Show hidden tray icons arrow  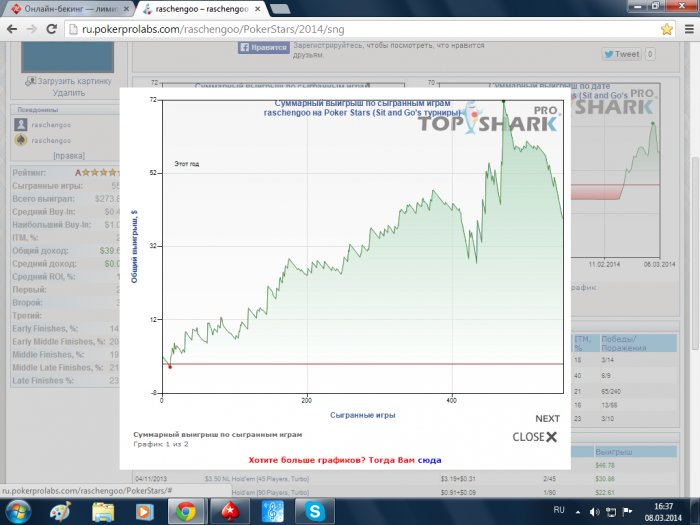(x=578, y=512)
